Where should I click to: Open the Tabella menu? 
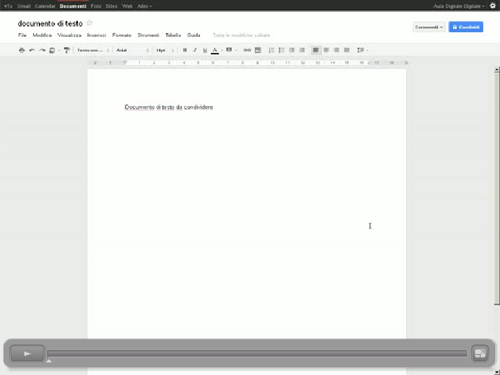click(173, 35)
